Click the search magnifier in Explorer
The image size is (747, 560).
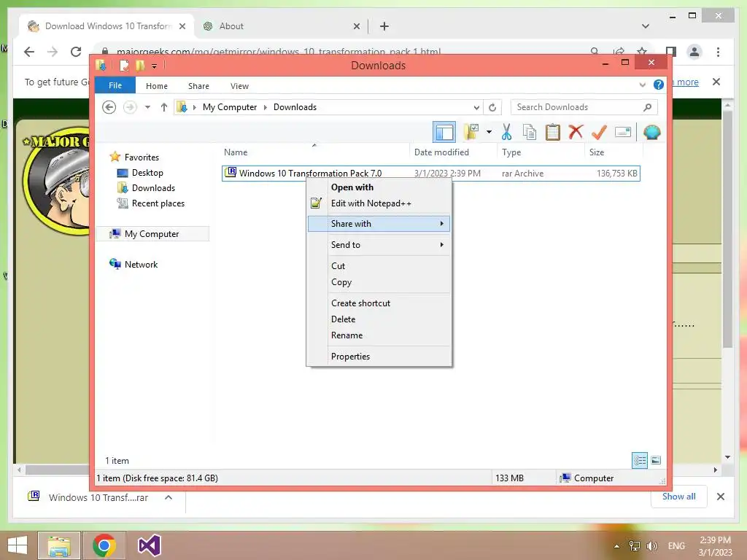point(648,107)
